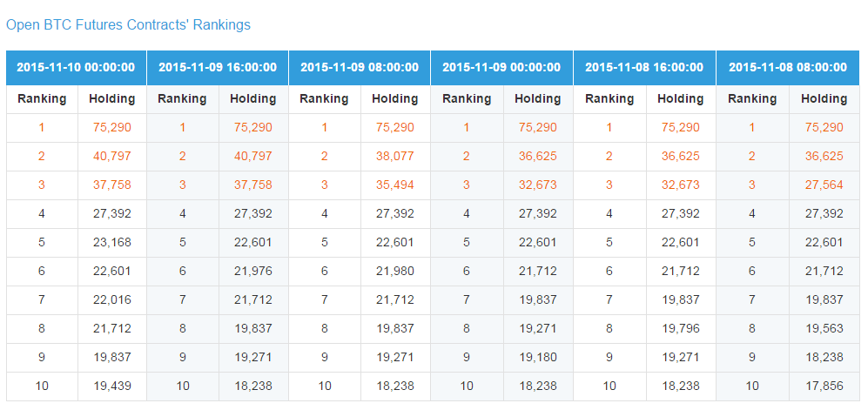Select the 2015-11-08 08:00:00 column header

(788, 68)
